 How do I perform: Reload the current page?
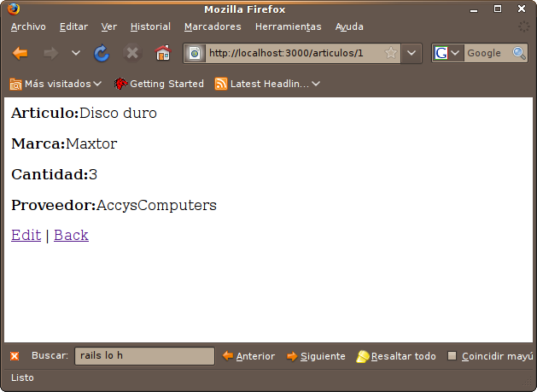pos(102,53)
